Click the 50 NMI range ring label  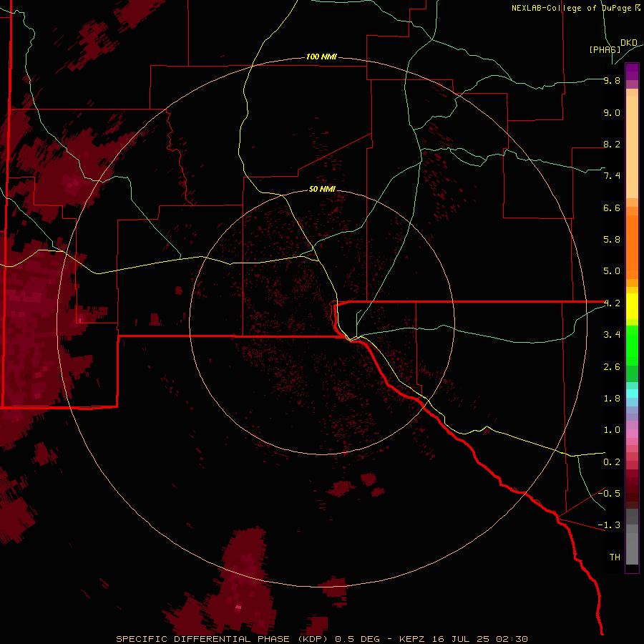tap(322, 189)
